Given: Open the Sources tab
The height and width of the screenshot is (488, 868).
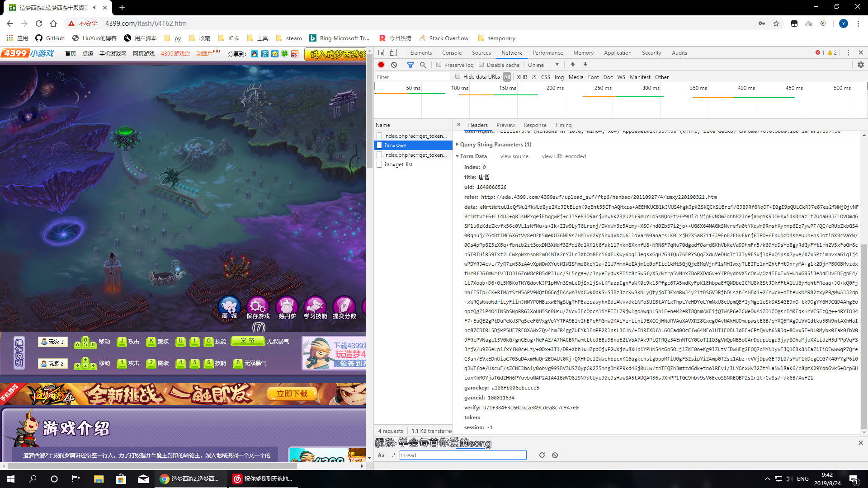Looking at the screenshot, I should [x=481, y=52].
